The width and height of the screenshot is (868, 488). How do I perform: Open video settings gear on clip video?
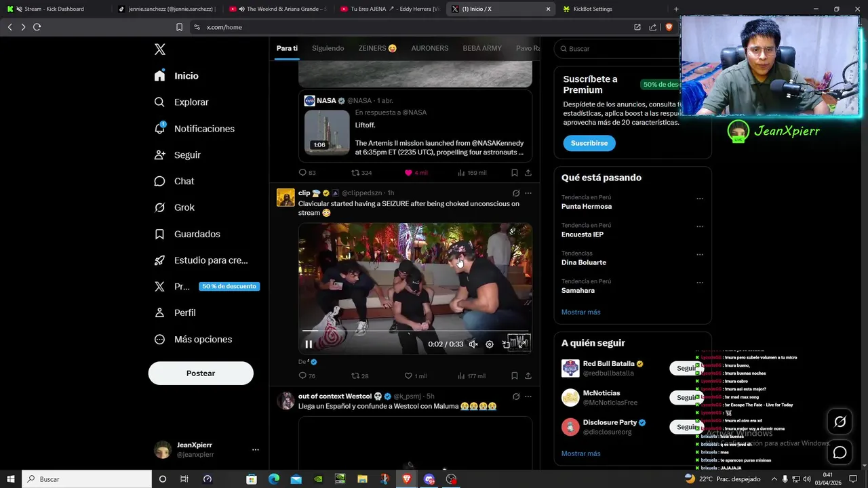coord(490,344)
